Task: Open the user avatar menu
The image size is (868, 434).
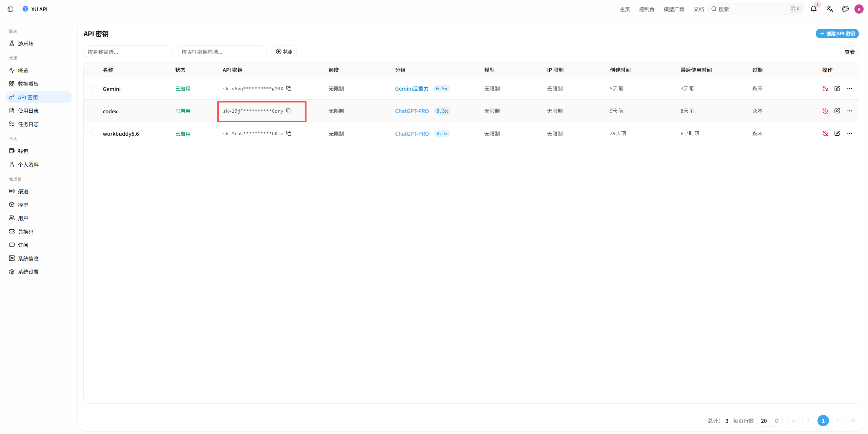Action: pyautogui.click(x=859, y=9)
